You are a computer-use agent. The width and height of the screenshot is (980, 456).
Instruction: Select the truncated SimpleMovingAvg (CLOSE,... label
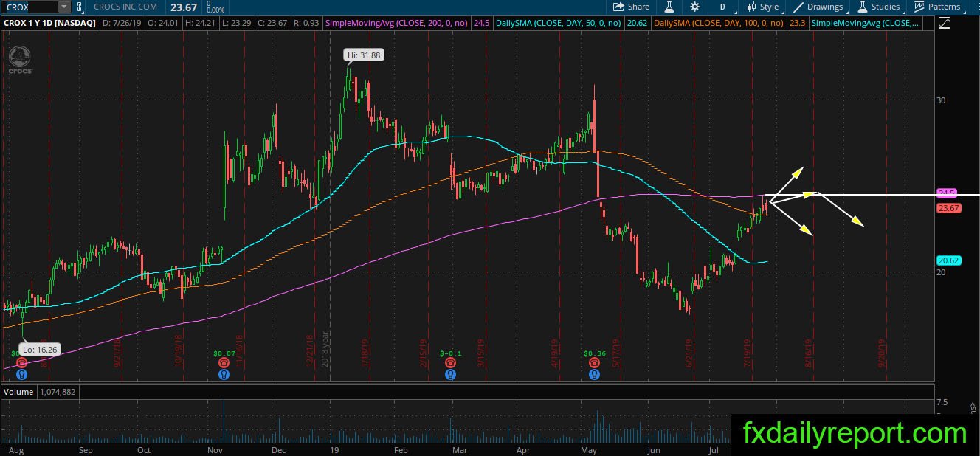coord(865,24)
